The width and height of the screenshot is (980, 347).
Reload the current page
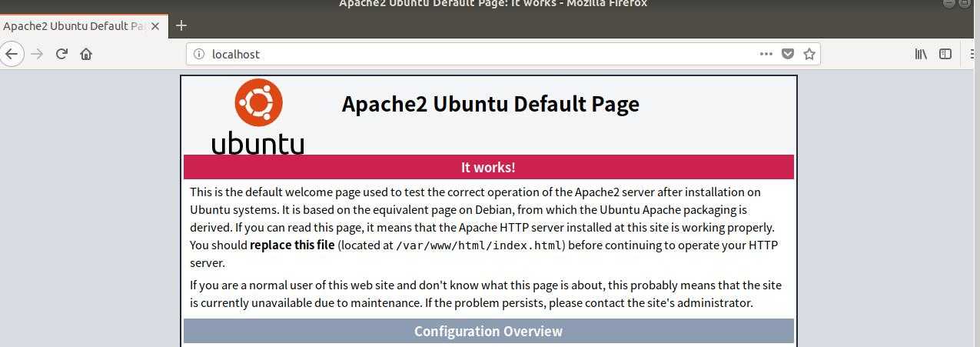61,54
